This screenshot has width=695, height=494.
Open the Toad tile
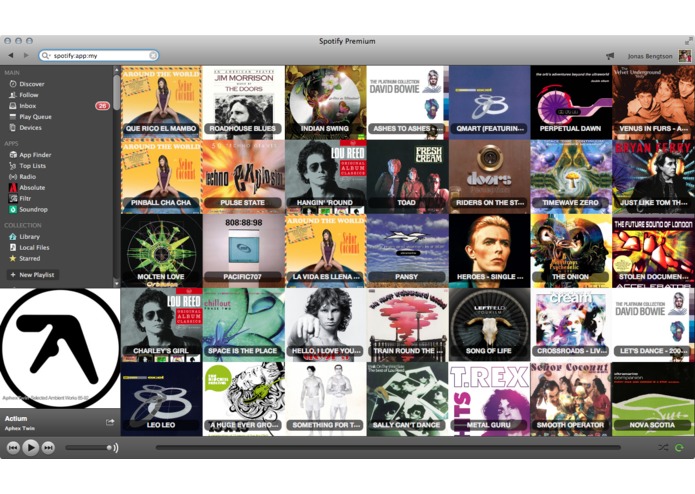407,177
